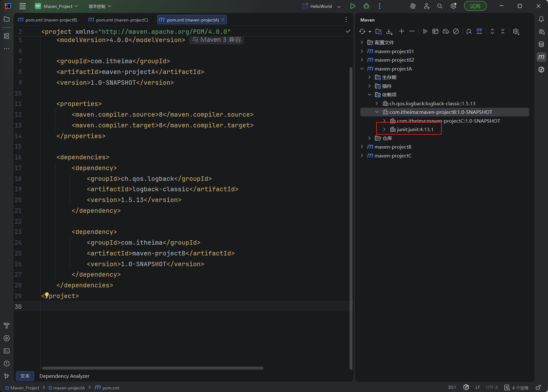Remove Maven project with minus icon
This screenshot has width=548, height=392.
point(412,31)
